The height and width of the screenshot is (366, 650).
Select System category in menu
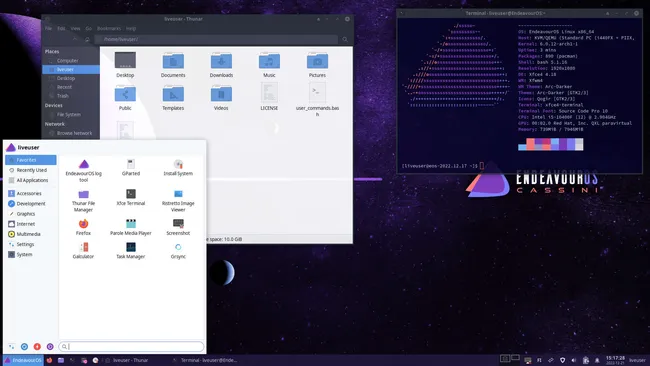tap(31, 255)
